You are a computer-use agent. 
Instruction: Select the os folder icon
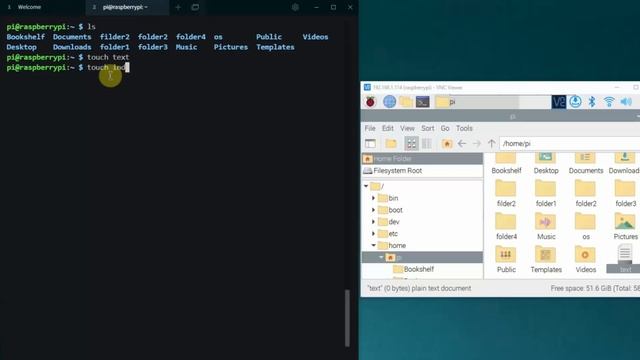(x=586, y=226)
